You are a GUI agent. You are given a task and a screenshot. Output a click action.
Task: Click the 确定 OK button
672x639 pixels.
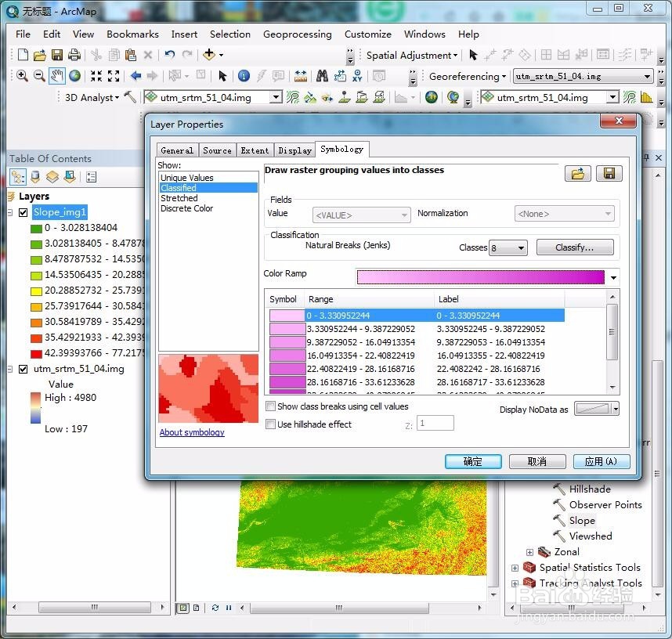[x=473, y=461]
